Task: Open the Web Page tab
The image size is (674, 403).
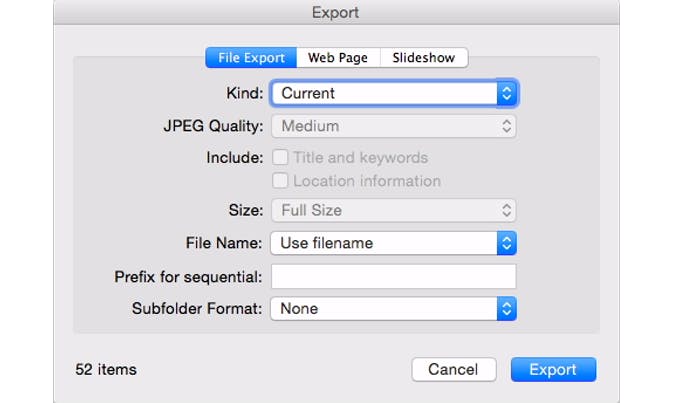Action: pos(337,58)
